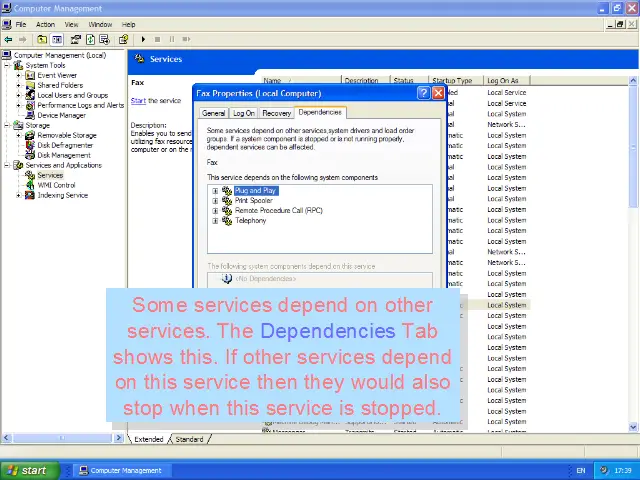Expand the Plug and Play dependency
Image resolution: width=640 pixels, height=480 pixels.
215,191
